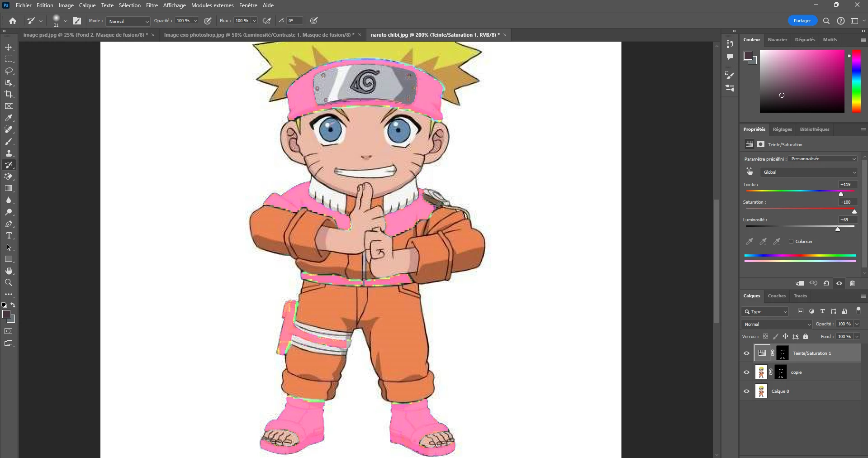Select the Rectangular Marquee tool
Screen dimensions: 868x458
pos(9,59)
